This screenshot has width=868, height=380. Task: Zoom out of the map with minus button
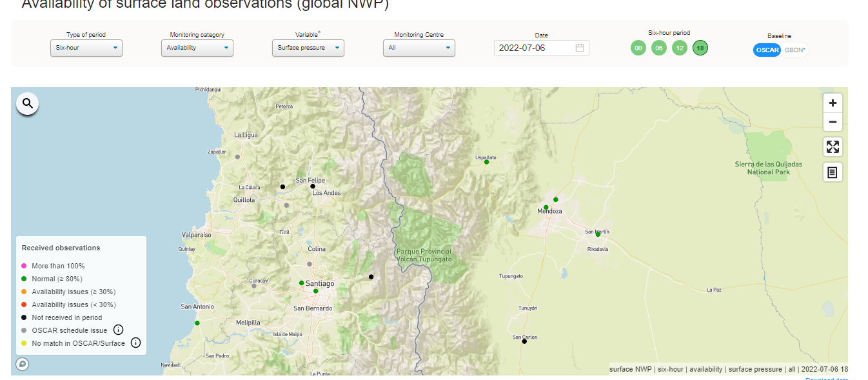click(x=833, y=122)
